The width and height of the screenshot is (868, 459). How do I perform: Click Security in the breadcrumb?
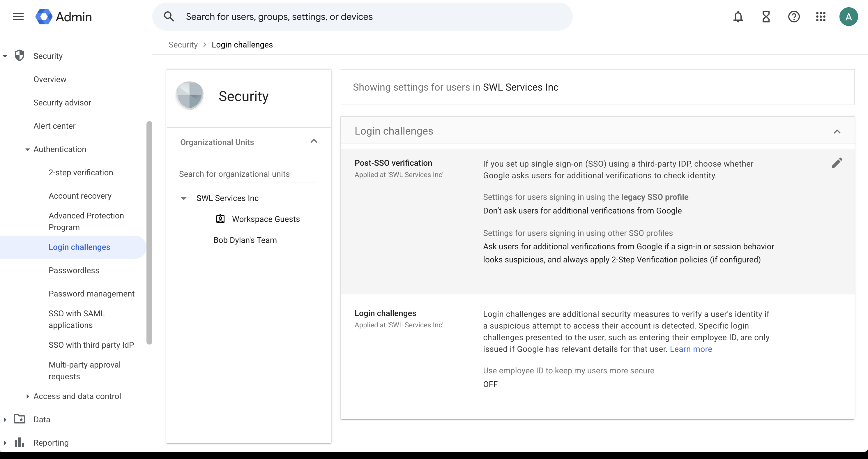coord(183,45)
